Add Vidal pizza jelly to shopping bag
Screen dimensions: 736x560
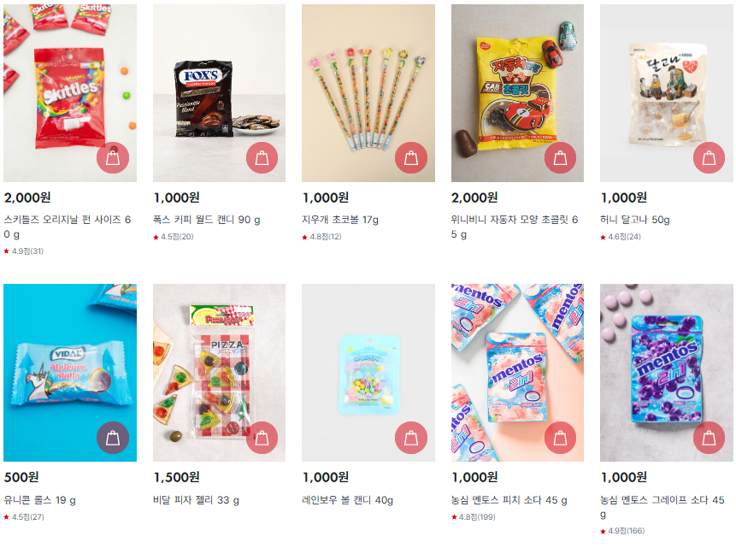[x=262, y=438]
